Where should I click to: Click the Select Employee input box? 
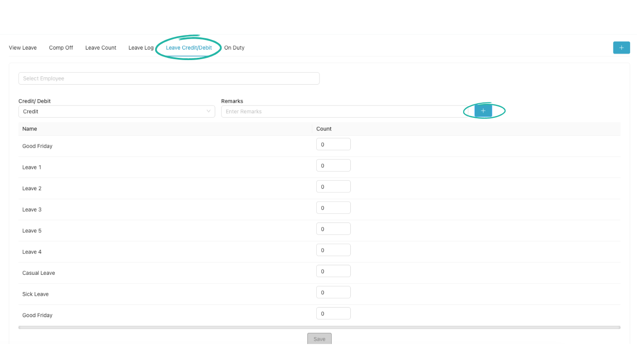(x=169, y=78)
